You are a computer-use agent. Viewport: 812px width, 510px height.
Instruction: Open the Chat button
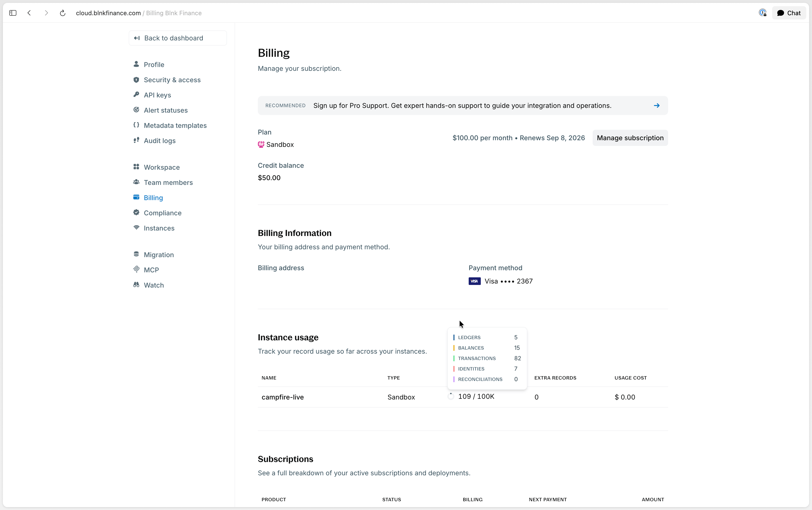pos(789,13)
